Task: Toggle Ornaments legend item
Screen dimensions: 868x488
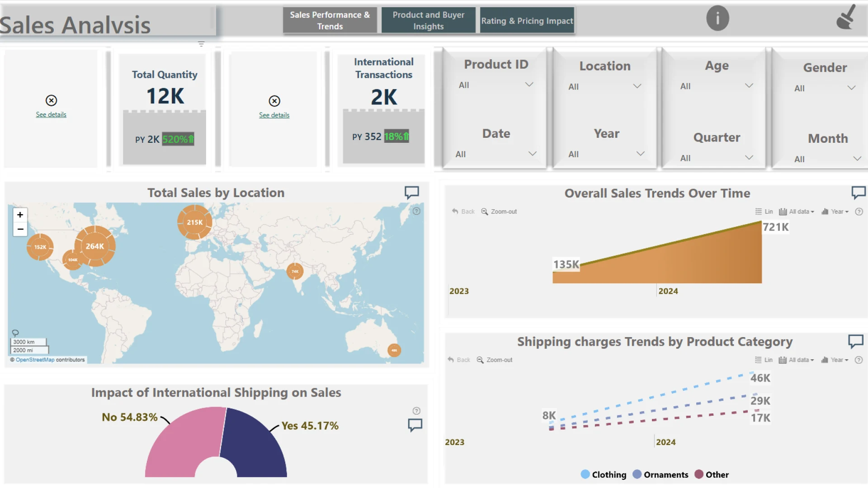Action: click(x=660, y=474)
